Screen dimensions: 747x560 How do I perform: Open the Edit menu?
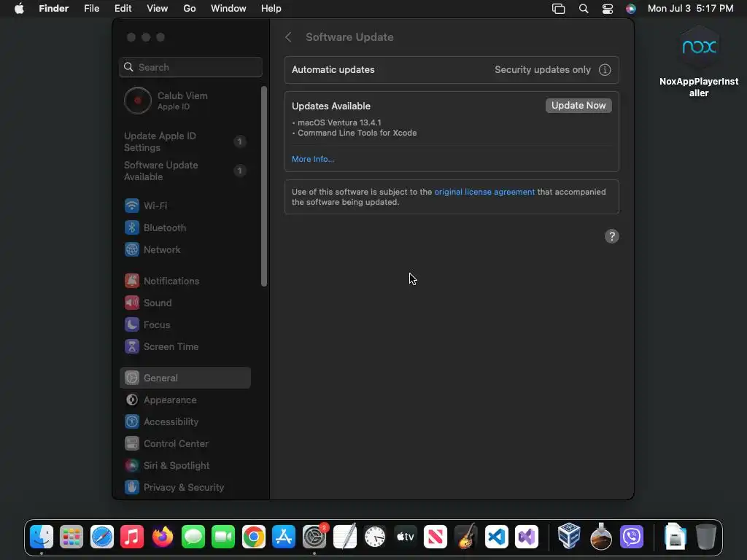[x=123, y=9]
